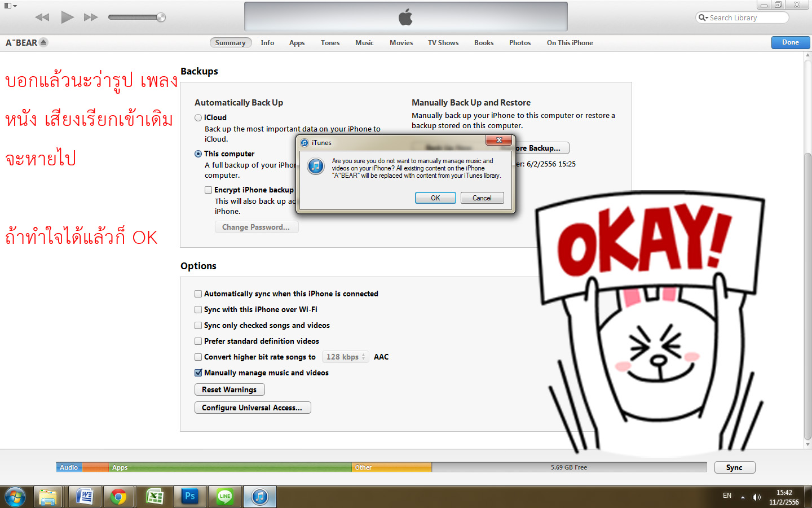
Task: Select the iCloud backup radio button
Action: [x=198, y=117]
